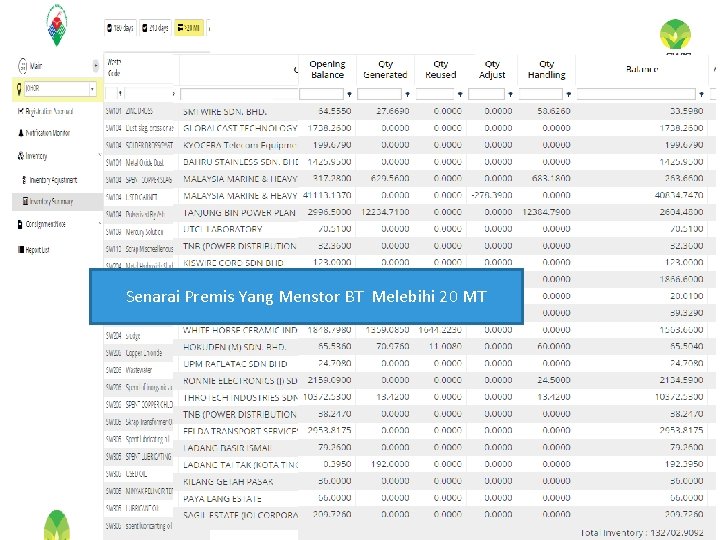The height and width of the screenshot is (540, 720).
Task: Click the -270.3900 Qty Adjust value
Action: point(491,195)
